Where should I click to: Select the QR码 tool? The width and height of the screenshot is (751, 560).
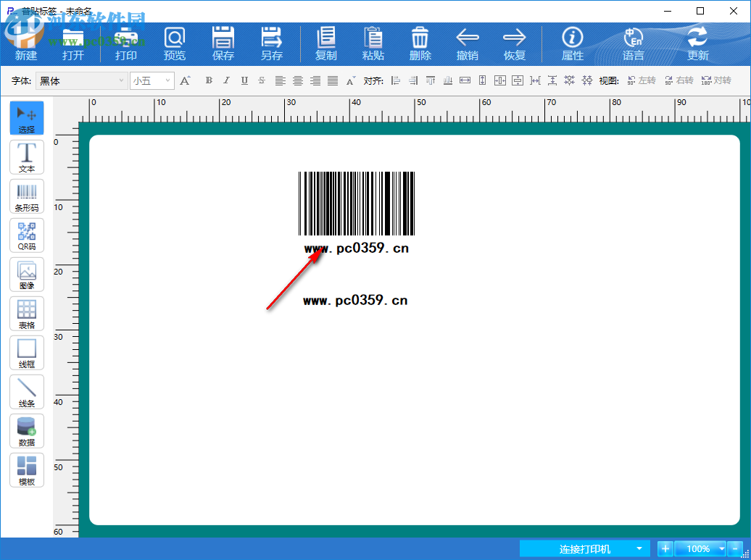coord(27,235)
